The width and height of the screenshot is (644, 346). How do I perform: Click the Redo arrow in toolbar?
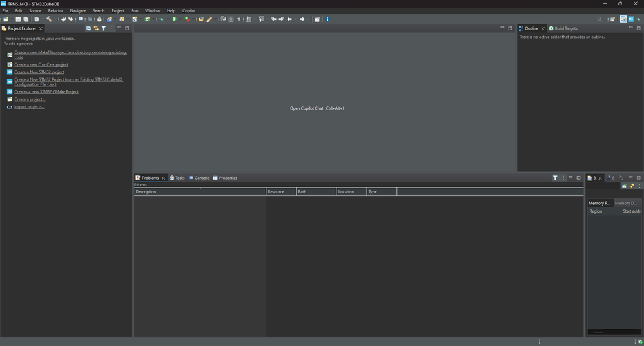(x=71, y=19)
